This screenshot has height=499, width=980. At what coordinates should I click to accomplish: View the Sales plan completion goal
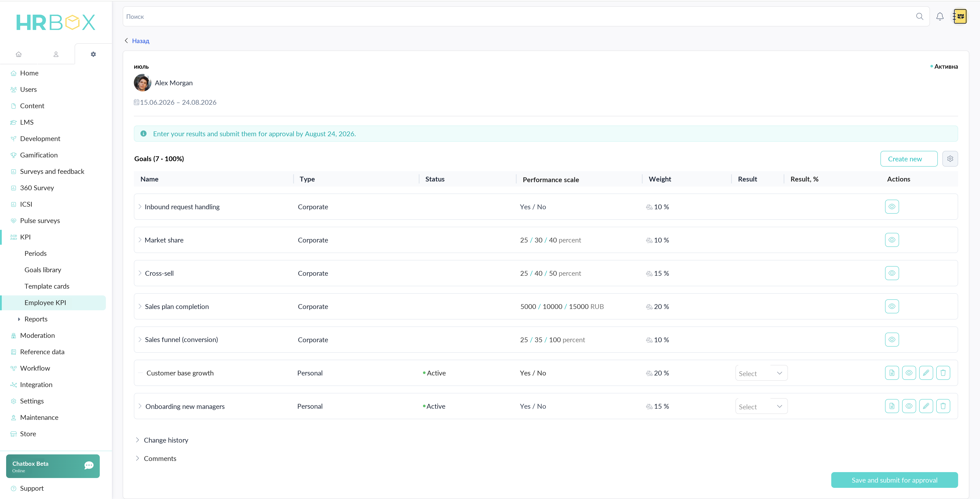[x=892, y=306]
